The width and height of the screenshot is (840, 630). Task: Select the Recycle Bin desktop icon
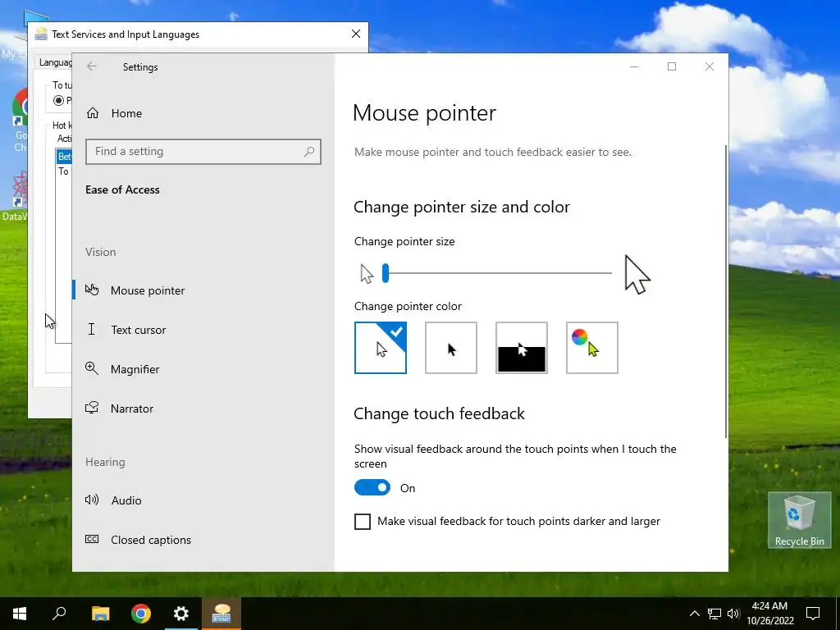[x=799, y=519]
